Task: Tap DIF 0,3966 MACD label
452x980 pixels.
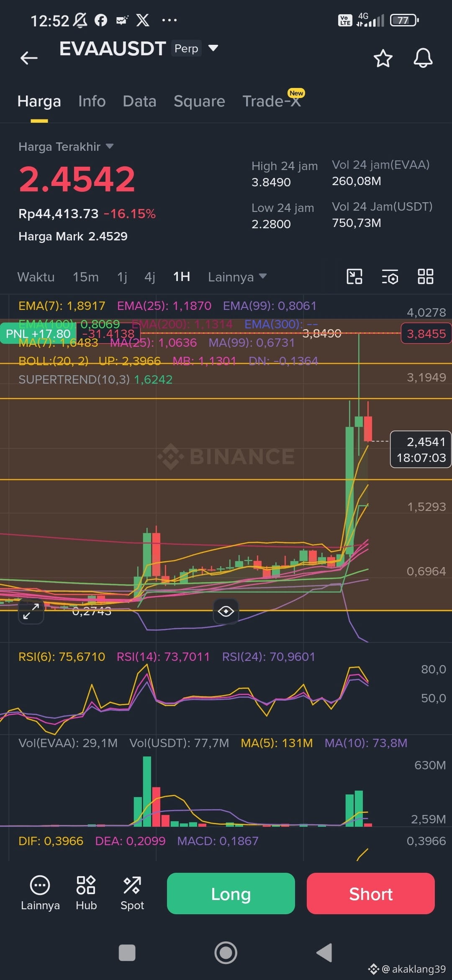Action: tap(51, 841)
